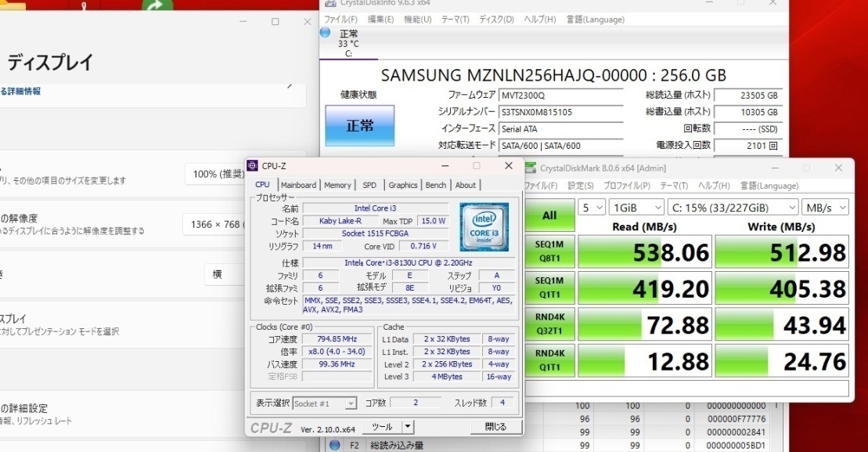This screenshot has width=868, height=452.
Task: Select the C: drive 33 °C tab
Action: 349,43
